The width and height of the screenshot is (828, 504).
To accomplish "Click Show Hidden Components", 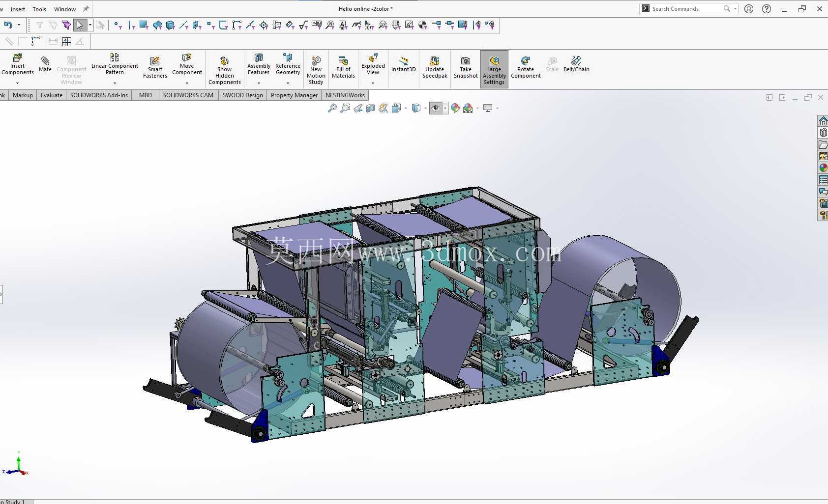I will pos(225,70).
